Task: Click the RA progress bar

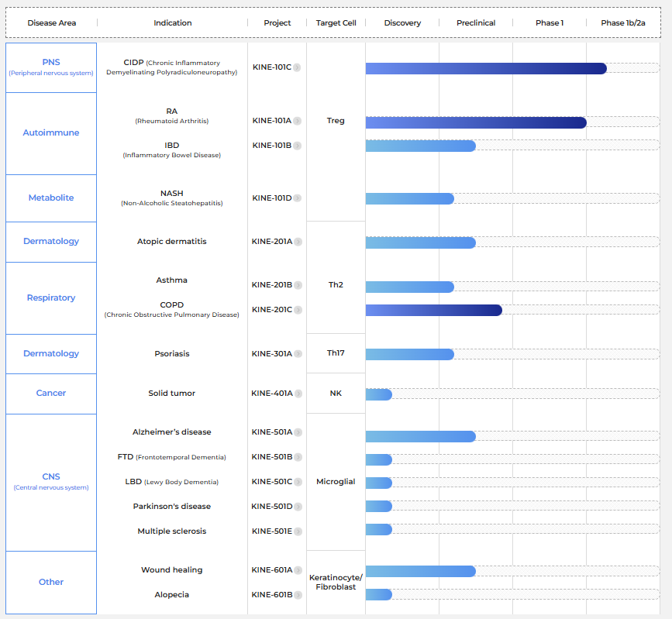Action: tap(475, 122)
